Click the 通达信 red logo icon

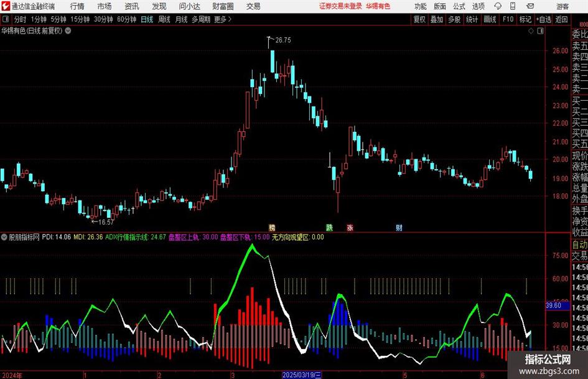6,6
